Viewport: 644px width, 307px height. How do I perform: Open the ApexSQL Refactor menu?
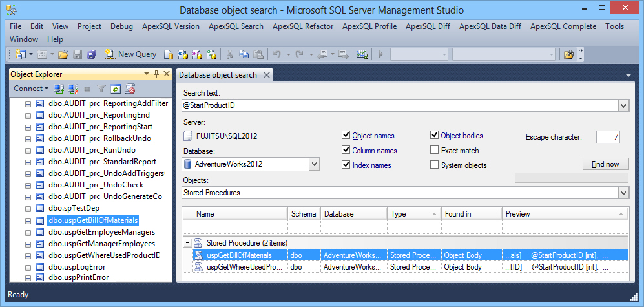tap(303, 26)
